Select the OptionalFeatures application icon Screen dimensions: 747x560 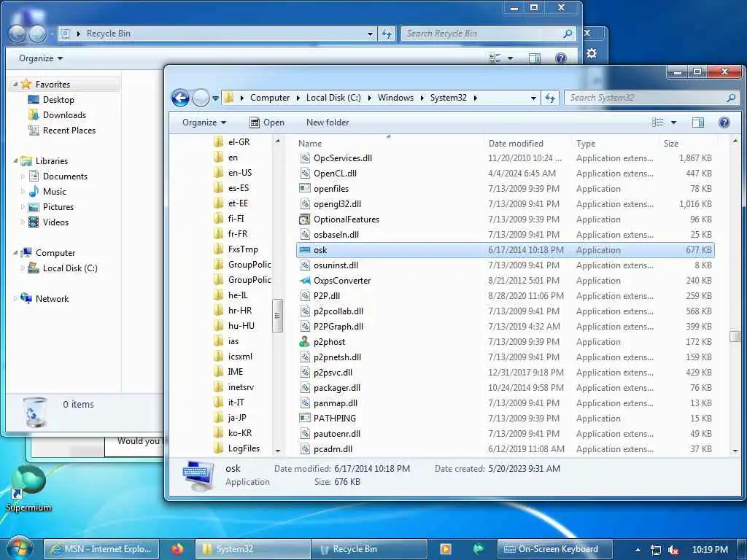[x=305, y=219]
